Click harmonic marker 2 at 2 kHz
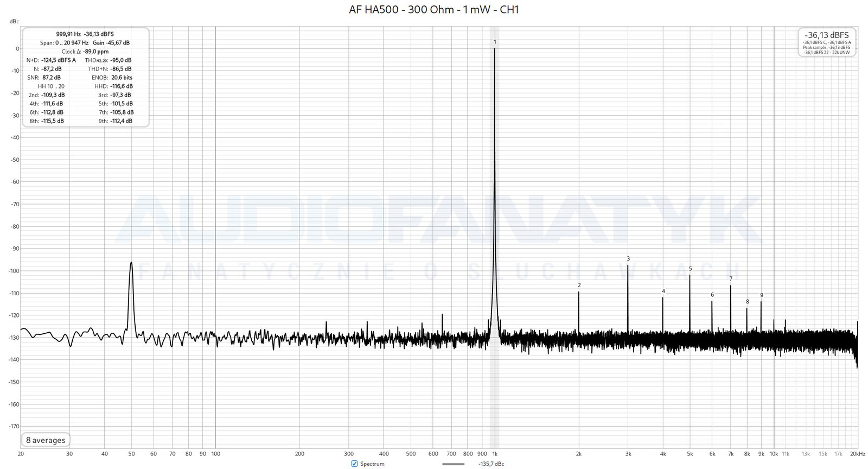The image size is (868, 469). [579, 285]
